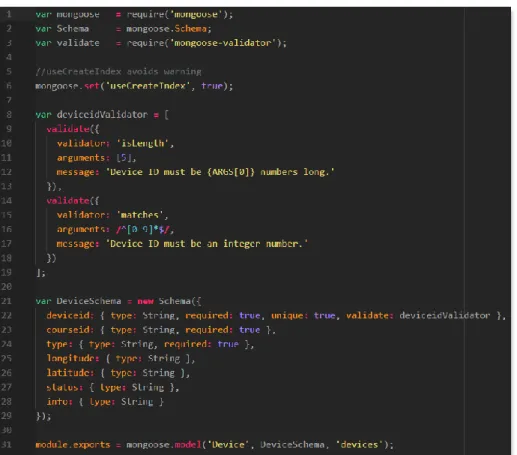This screenshot has height=455, width=517.
Task: Click the 'matches' validator string
Action: (x=140, y=215)
